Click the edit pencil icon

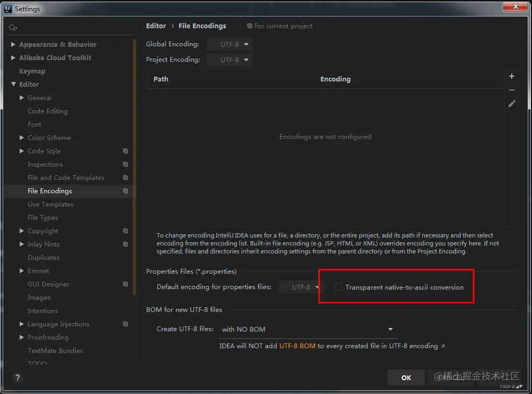[x=512, y=104]
